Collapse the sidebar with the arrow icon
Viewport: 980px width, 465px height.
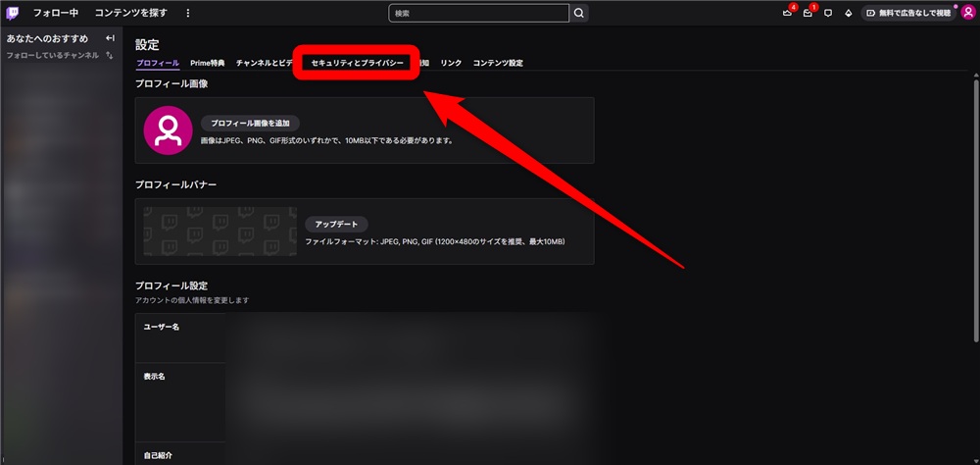(111, 39)
